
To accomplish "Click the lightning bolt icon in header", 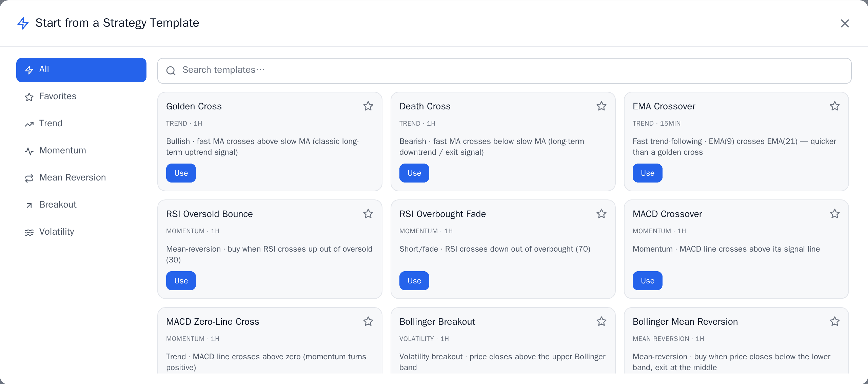I will click(23, 23).
